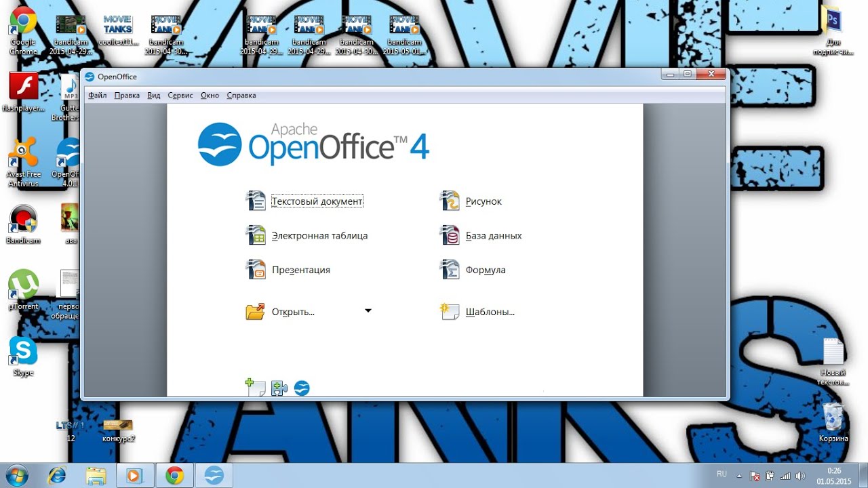
Task: Open the Сервис menu
Action: (180, 96)
